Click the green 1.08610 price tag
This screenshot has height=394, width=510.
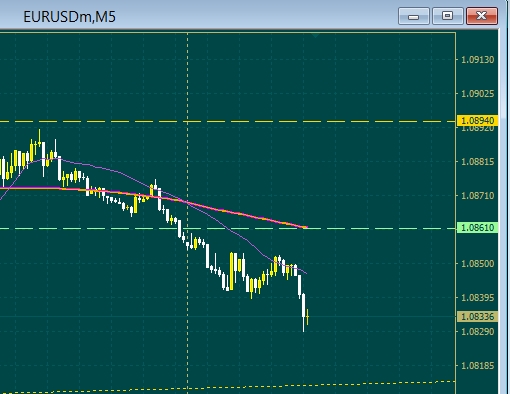tap(477, 228)
